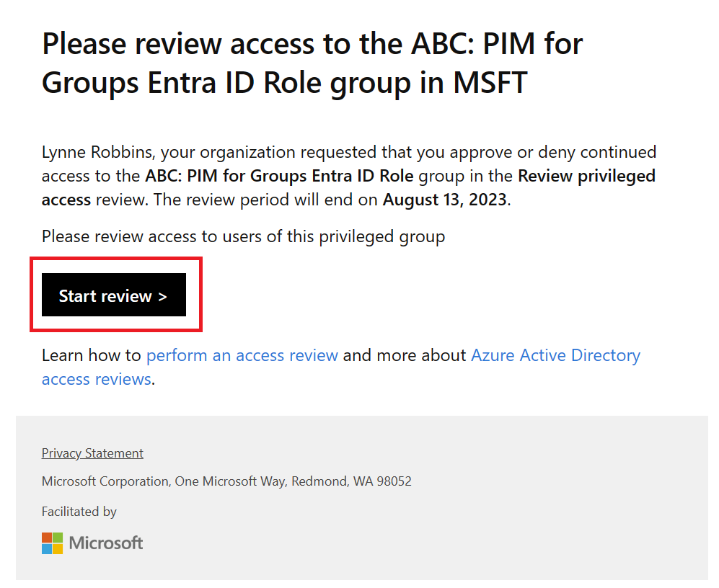Click "MSFT" in the heading

pos(490,83)
